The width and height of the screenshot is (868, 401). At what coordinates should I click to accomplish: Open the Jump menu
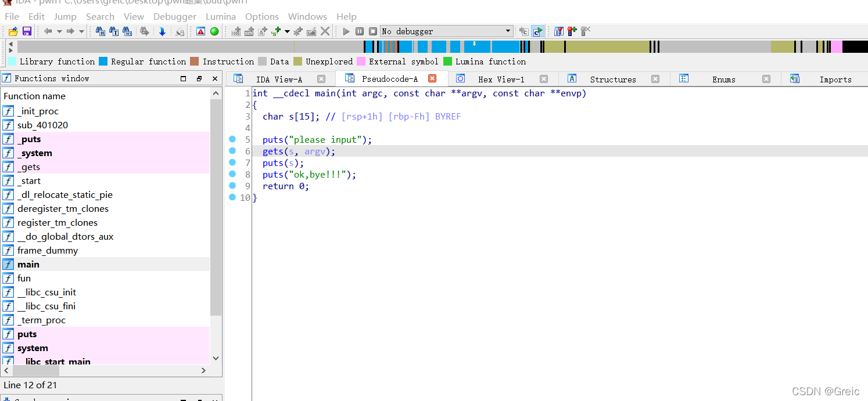point(65,17)
